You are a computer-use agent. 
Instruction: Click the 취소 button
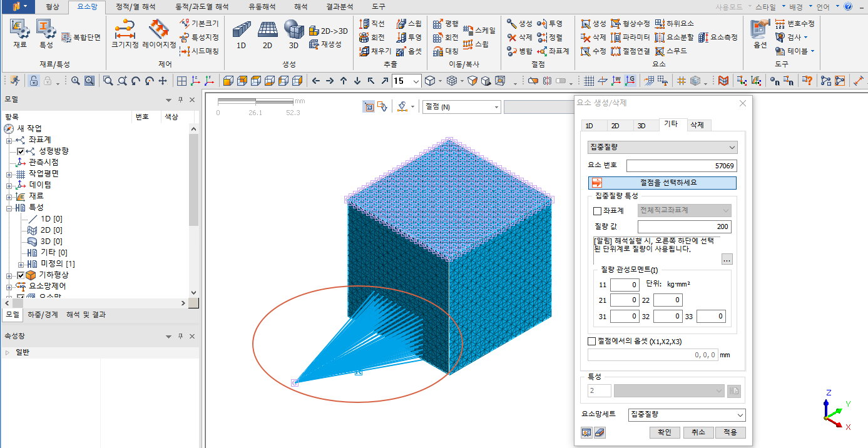coord(698,432)
